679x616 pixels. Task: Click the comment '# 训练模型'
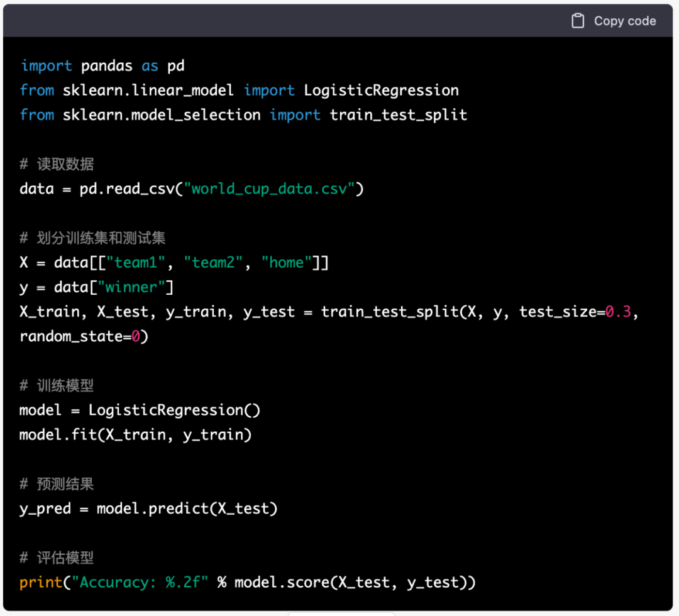(57, 385)
